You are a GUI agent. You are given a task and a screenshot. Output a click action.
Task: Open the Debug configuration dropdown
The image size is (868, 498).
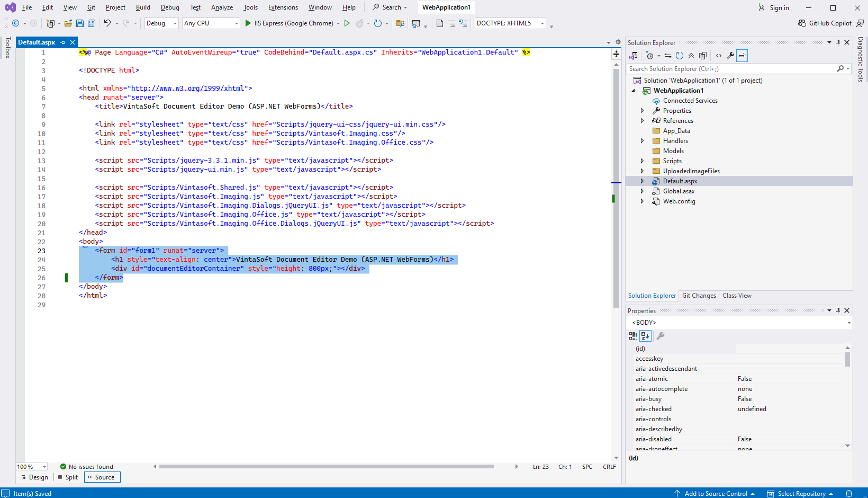[161, 23]
